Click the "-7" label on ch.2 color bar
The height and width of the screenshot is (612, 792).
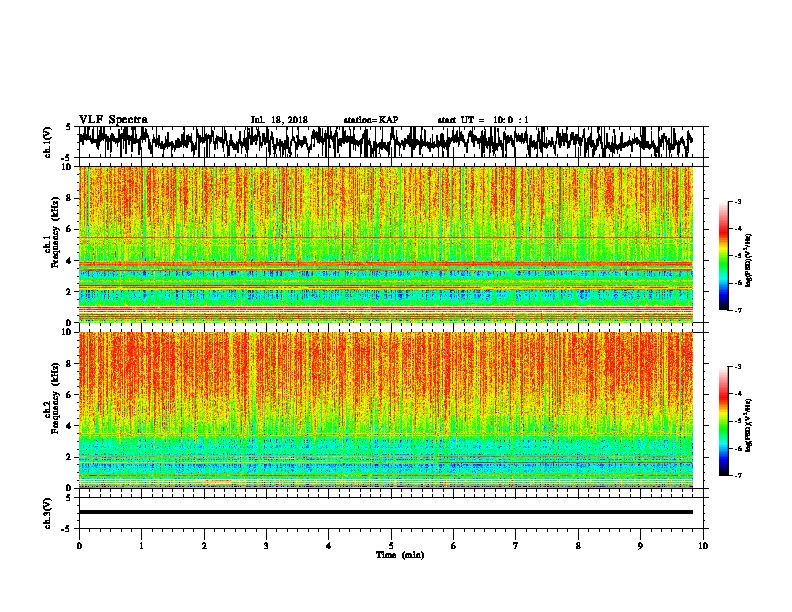tap(737, 476)
